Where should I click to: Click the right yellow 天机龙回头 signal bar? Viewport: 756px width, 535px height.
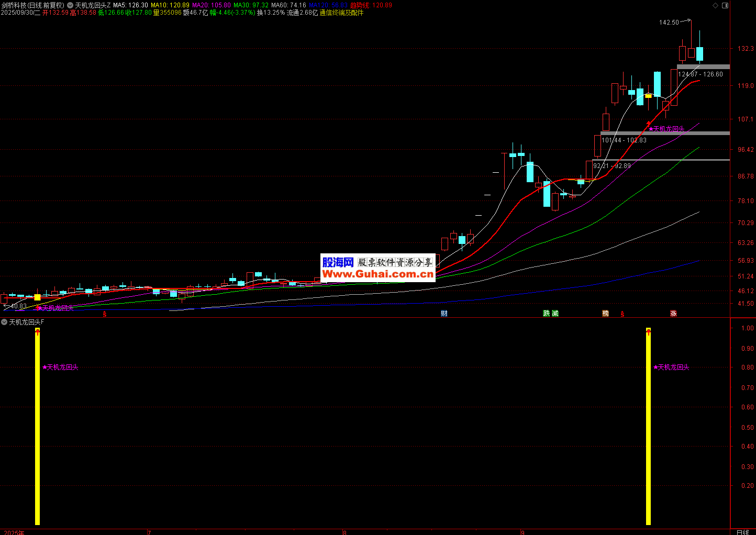pos(648,427)
